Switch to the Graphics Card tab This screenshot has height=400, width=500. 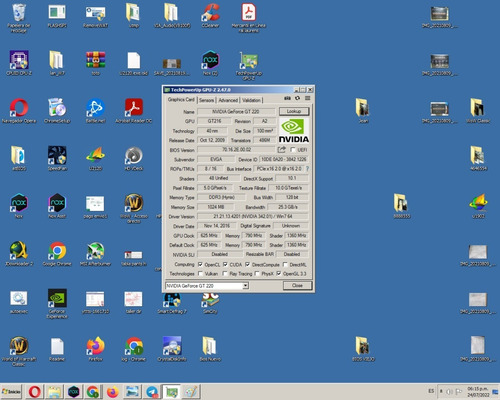point(181,99)
